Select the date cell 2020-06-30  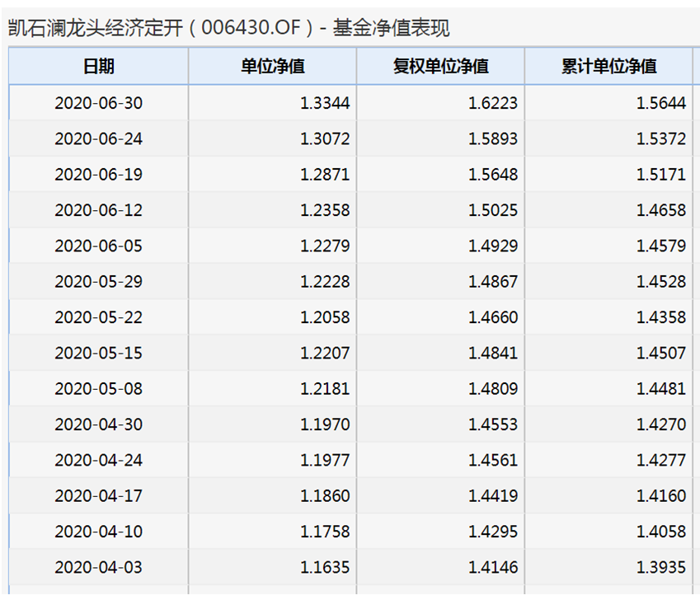pyautogui.click(x=99, y=103)
